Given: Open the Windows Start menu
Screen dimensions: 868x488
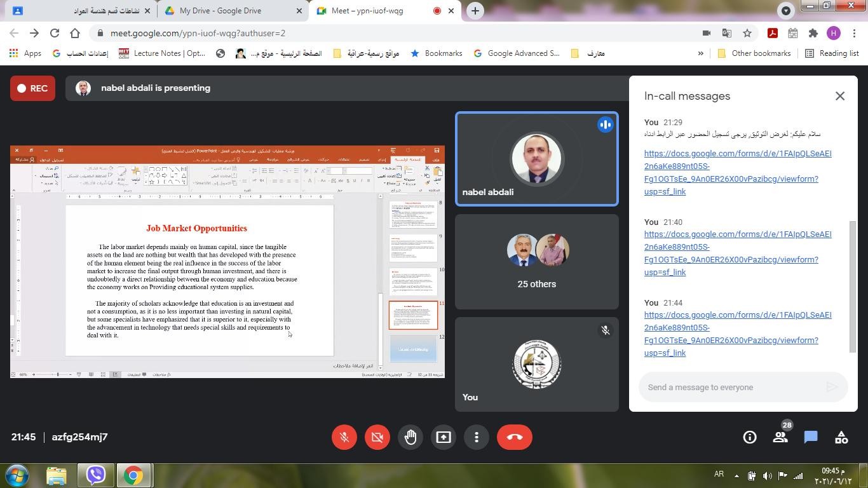Looking at the screenshot, I should (17, 475).
